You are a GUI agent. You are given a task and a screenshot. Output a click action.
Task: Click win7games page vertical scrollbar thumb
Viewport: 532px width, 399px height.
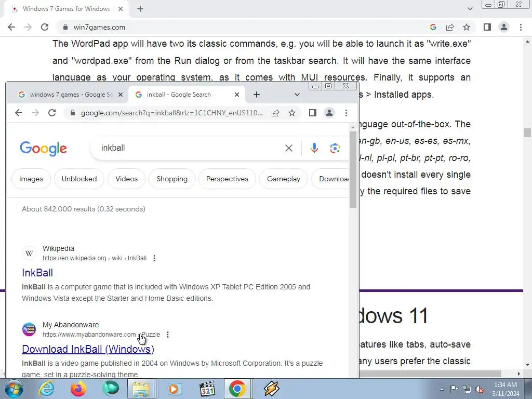[527, 132]
